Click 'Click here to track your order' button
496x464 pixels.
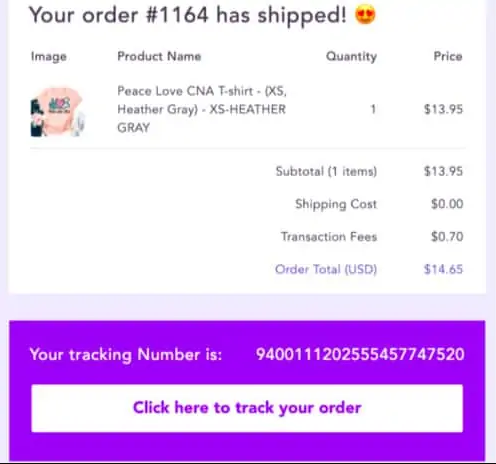247,408
